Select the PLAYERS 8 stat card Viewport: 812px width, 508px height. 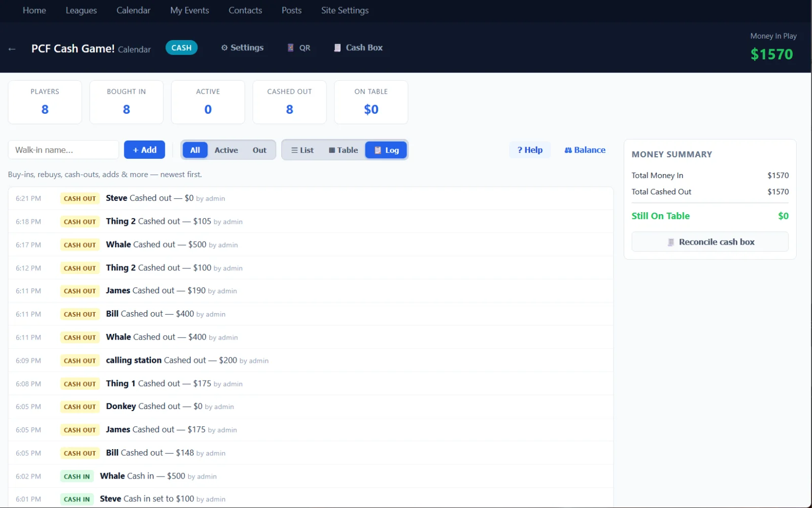pos(45,102)
